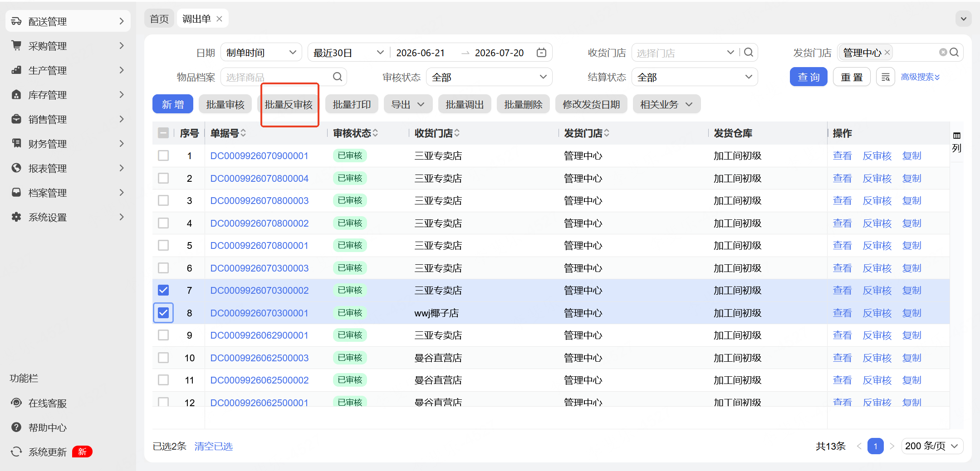Click 高级搜索 advanced search link
Viewport: 980px width, 471px height.
pyautogui.click(x=920, y=77)
